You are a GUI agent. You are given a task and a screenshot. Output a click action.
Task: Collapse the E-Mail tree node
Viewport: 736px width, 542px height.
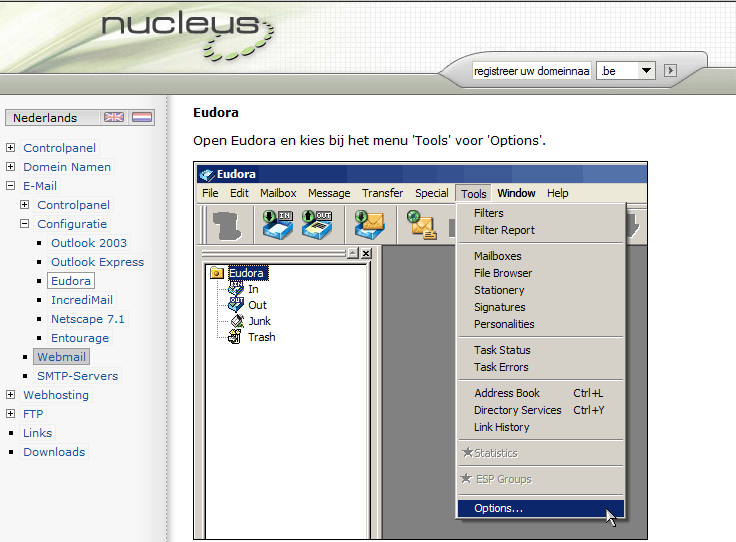click(x=10, y=186)
